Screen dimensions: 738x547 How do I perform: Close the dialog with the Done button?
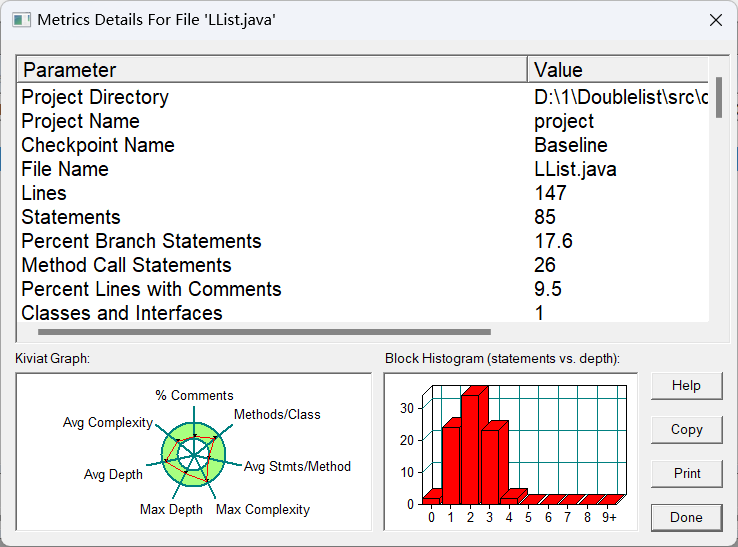click(x=686, y=517)
